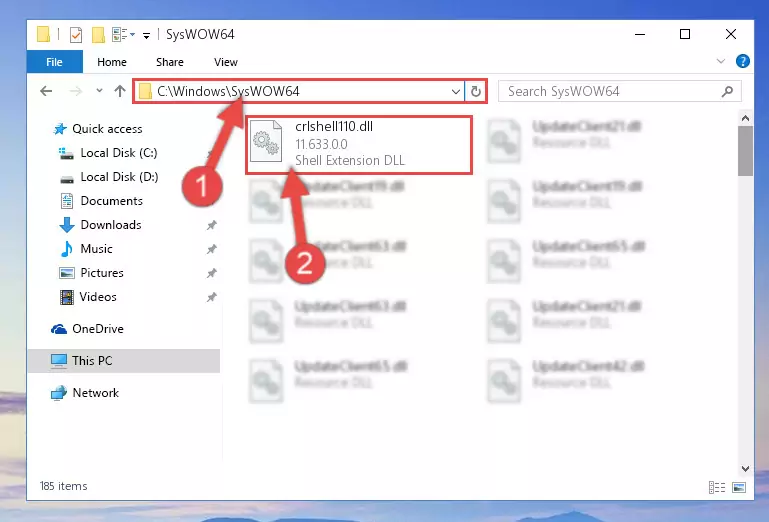
Task: Open Documents in the navigation pane
Action: coord(111,201)
